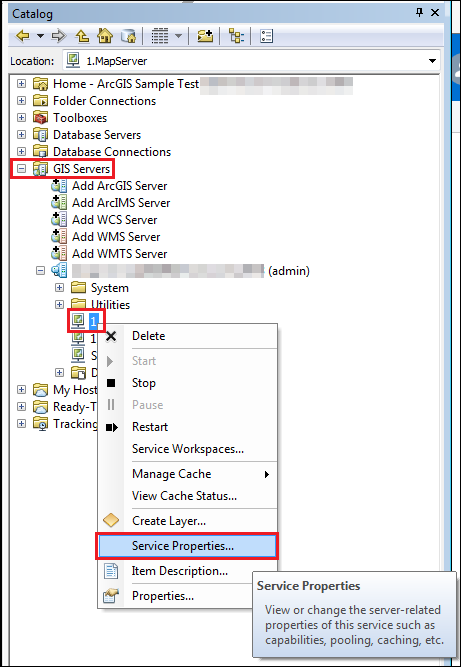Viewport: 461px width, 667px height.
Task: Click the Back arrow in Catalog toolbar
Action: 23,36
